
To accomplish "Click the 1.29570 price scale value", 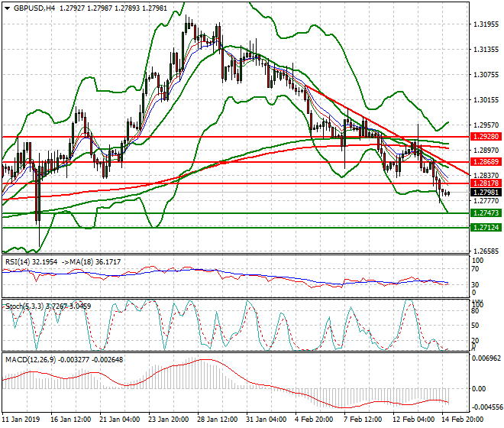I will [x=486, y=125].
